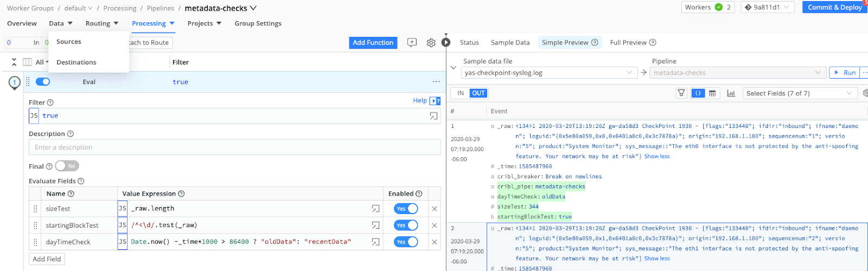
Task: Open pipeline settings gear icon
Action: tap(431, 43)
